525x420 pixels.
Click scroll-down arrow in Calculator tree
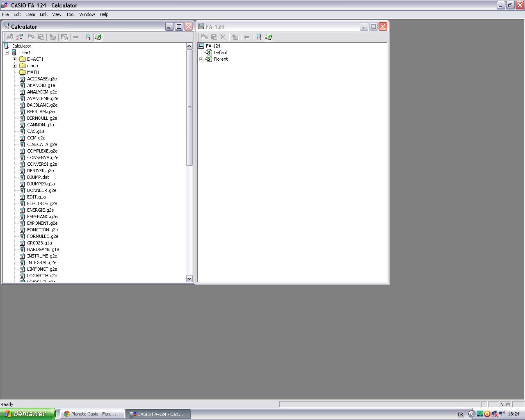coord(189,278)
